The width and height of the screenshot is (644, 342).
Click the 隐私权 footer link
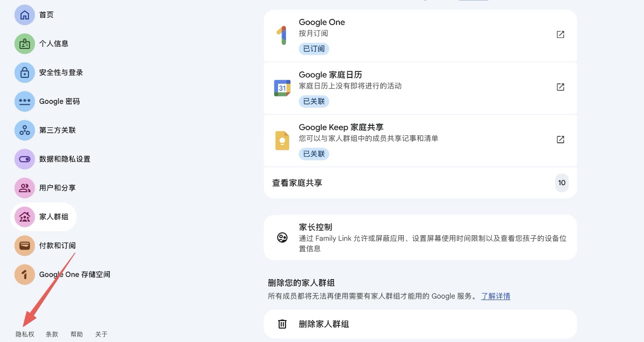pyautogui.click(x=25, y=335)
